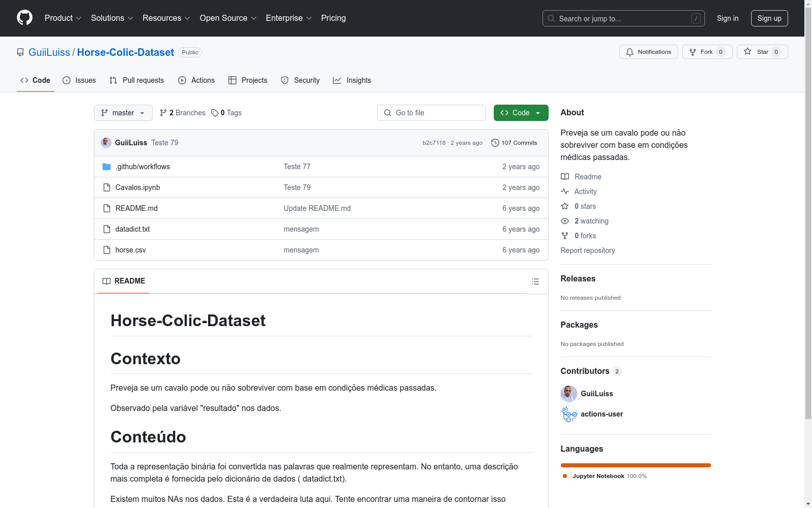Expand the Solutions menu
The height and width of the screenshot is (508, 812).
coord(112,18)
